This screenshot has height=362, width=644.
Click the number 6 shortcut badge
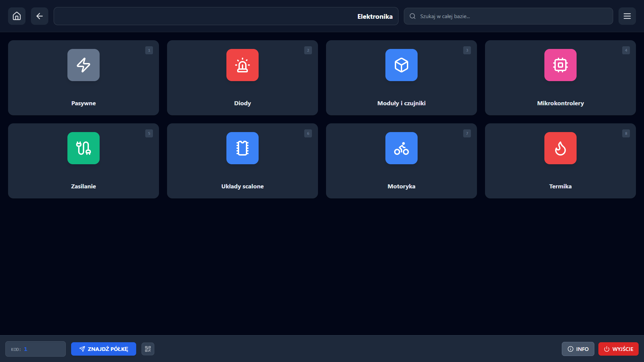coord(308,133)
